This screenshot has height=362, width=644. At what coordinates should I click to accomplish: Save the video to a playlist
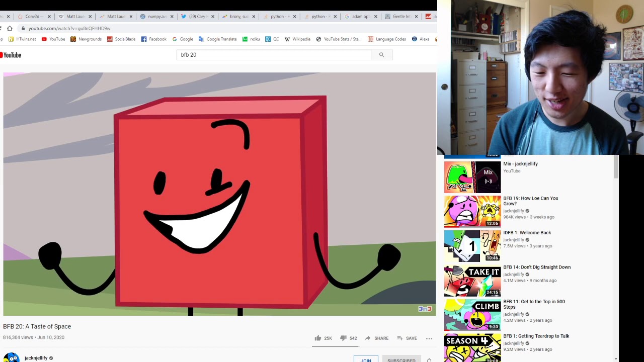pos(407,338)
